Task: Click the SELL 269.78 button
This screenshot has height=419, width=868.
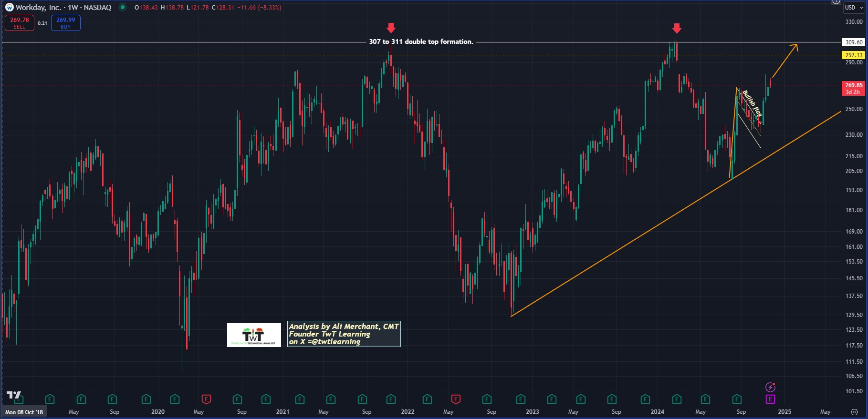Action: pos(20,23)
